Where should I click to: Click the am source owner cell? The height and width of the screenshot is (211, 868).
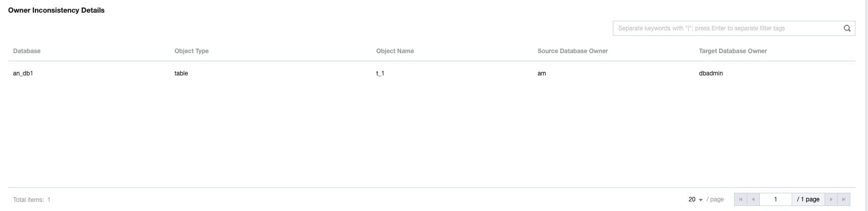tap(542, 73)
